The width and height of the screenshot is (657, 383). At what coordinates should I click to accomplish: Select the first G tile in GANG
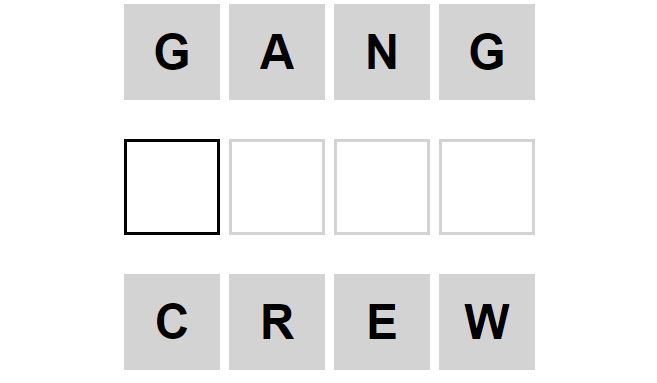[x=172, y=52]
